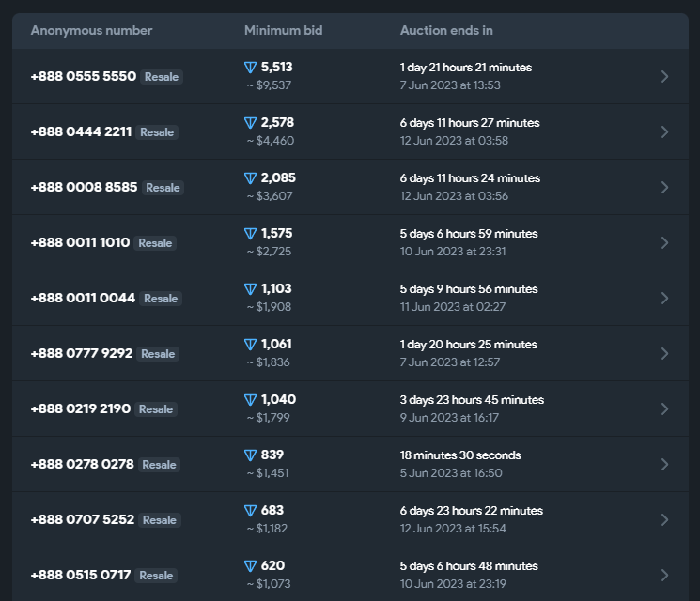This screenshot has height=601, width=700.
Task: Open number +888 0219 2190
Action: coord(81,408)
